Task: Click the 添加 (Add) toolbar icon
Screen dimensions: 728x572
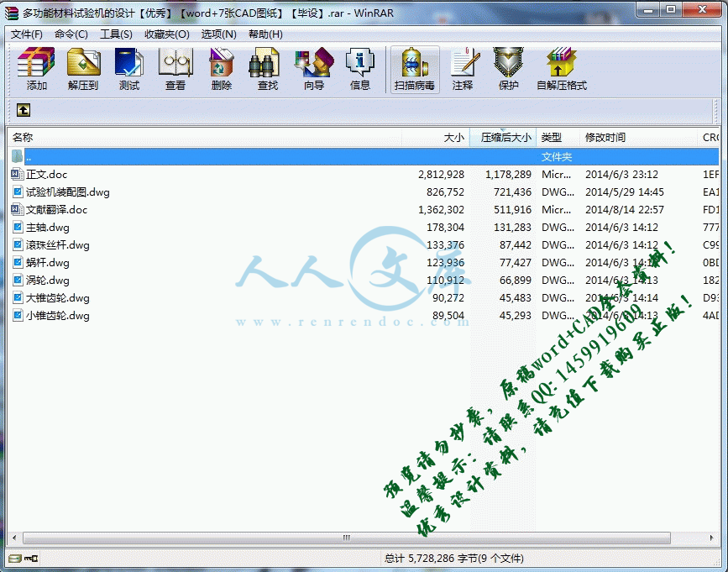Action: pyautogui.click(x=36, y=69)
